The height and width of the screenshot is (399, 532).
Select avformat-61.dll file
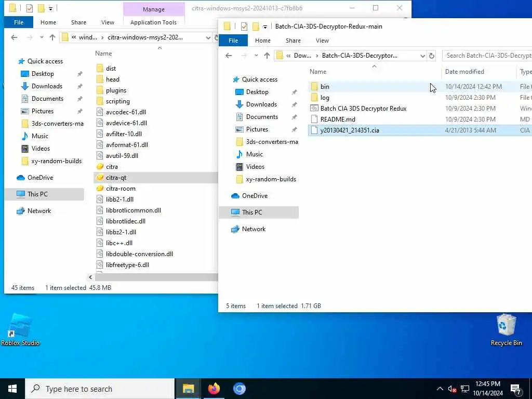127,144
